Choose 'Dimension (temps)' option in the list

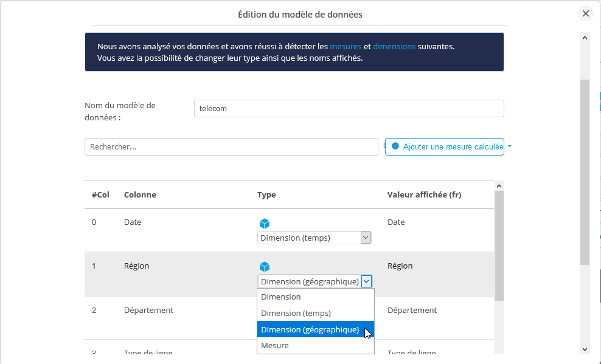[316, 313]
